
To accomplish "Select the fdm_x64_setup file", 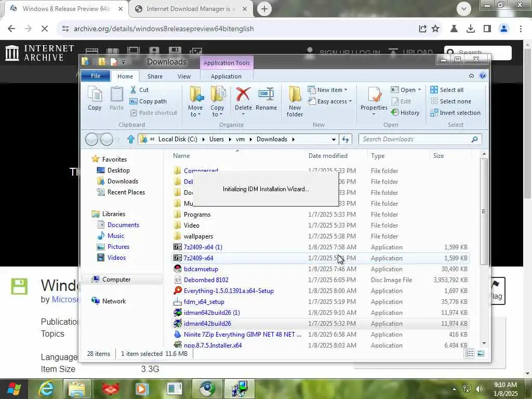I will (x=204, y=302).
